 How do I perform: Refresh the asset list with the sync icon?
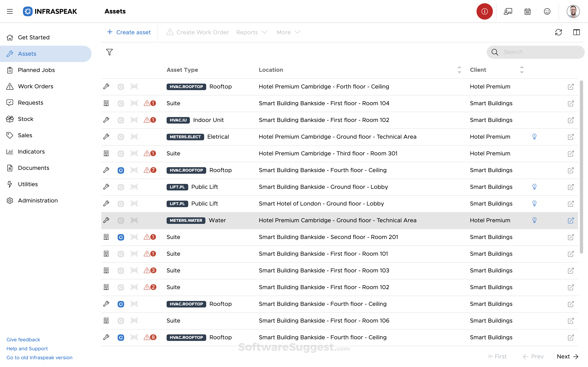559,32
